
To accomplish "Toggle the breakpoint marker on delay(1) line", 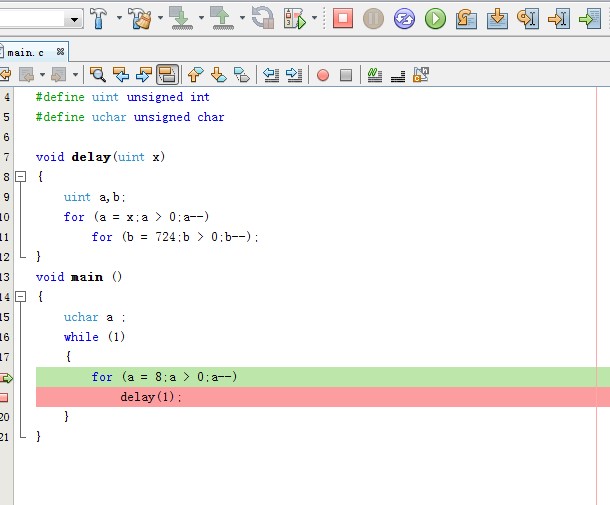I will click(4, 397).
